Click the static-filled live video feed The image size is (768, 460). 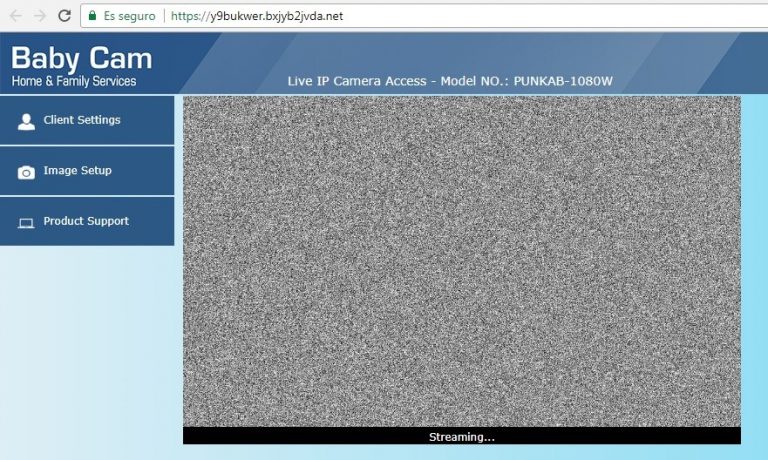click(461, 261)
